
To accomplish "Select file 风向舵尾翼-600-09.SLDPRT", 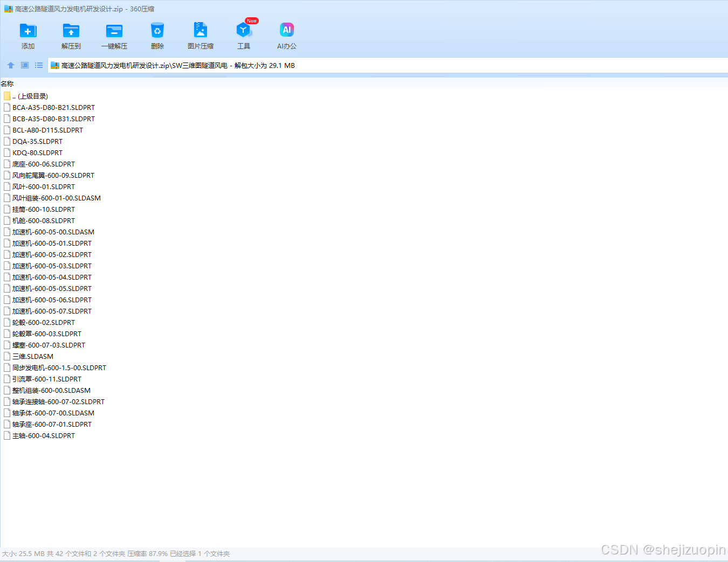I will click(x=49, y=175).
